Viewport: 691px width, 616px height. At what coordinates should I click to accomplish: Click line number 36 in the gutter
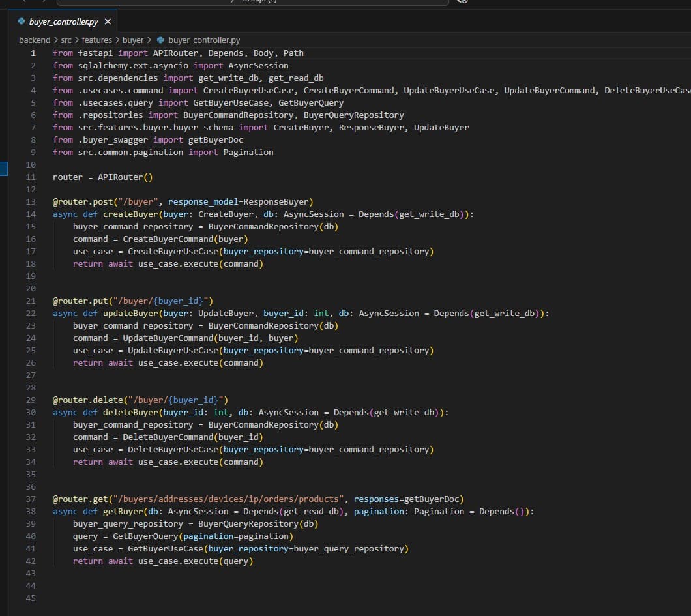pos(31,487)
